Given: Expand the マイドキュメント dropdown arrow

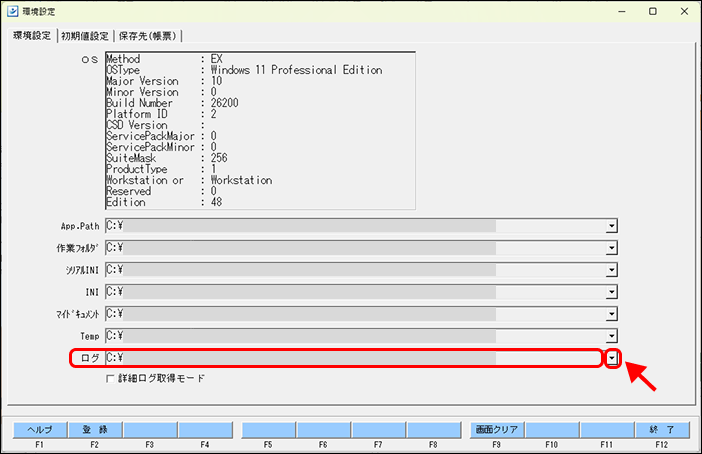Looking at the screenshot, I should 612,314.
